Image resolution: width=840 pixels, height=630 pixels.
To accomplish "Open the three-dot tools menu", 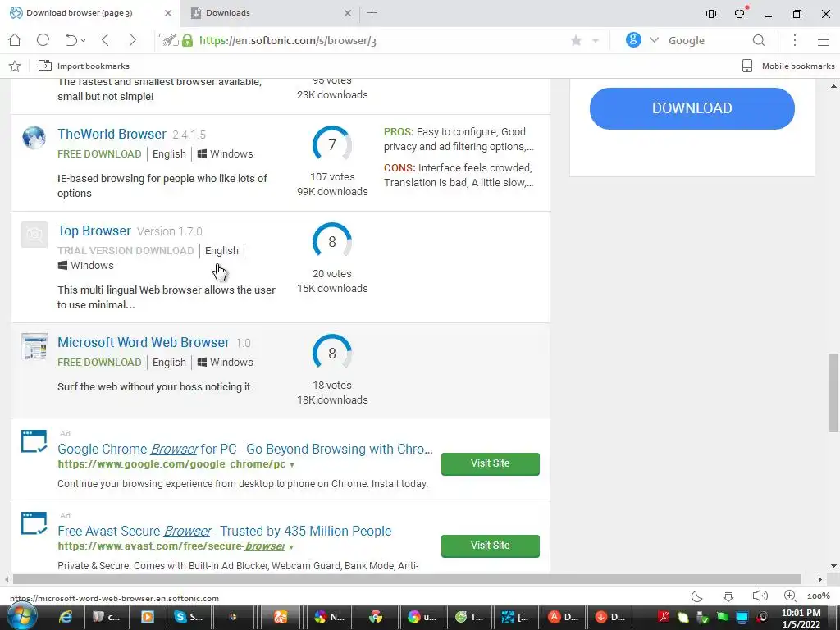I will coord(795,40).
